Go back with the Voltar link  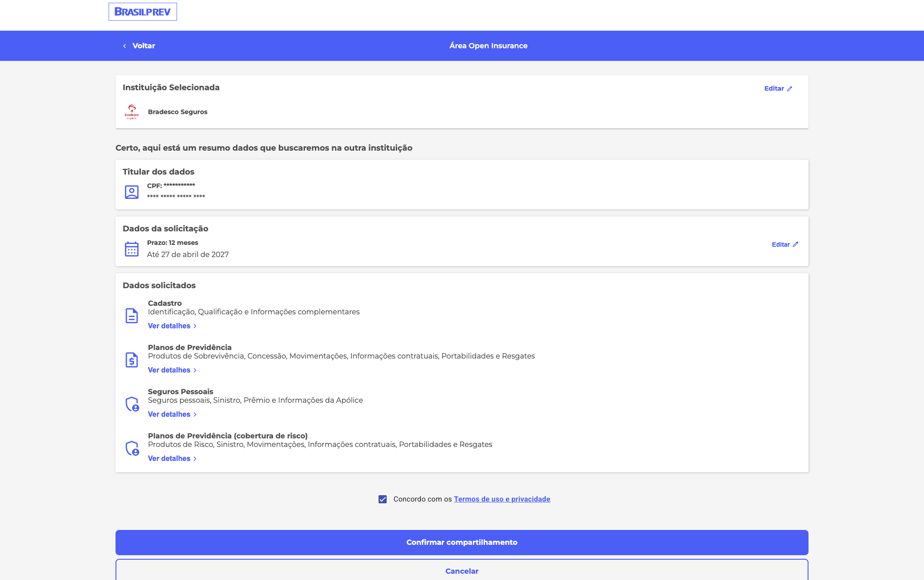click(x=139, y=46)
